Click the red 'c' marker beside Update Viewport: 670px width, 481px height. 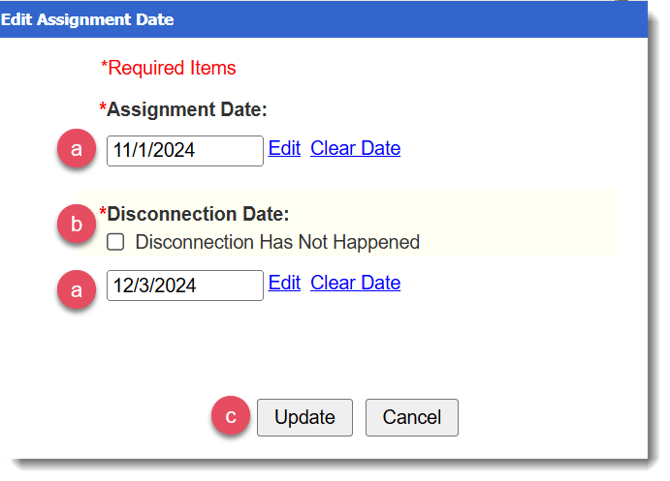pos(231,417)
